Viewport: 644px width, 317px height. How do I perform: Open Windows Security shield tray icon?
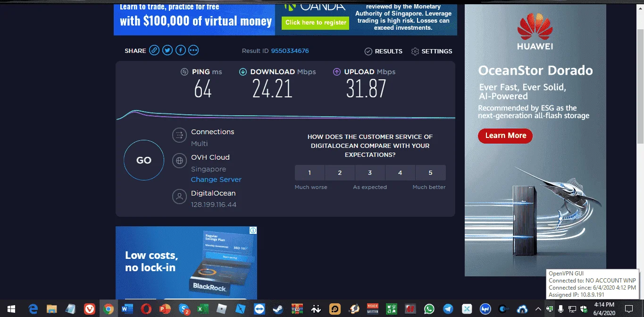584,309
